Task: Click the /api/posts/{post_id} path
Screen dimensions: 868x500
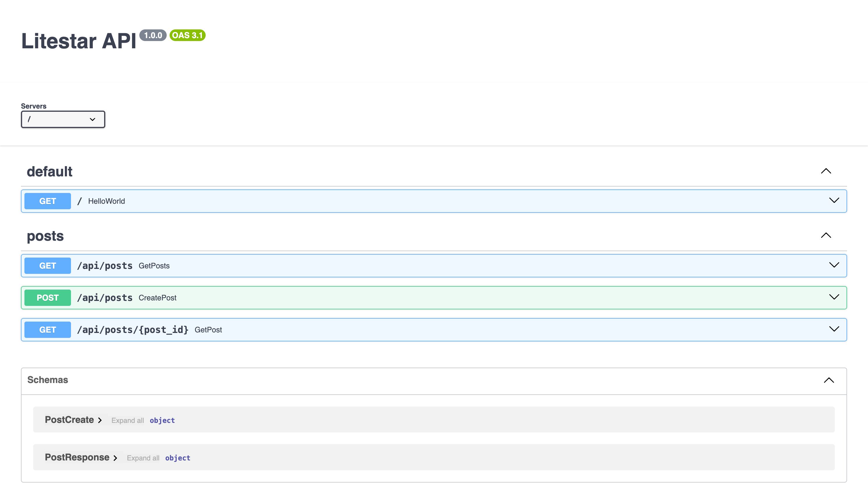Action: pos(133,330)
